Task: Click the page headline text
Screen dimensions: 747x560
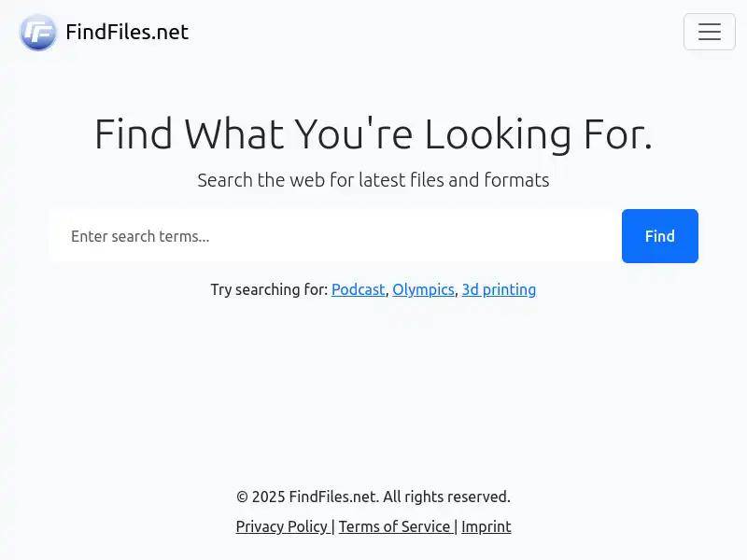Action: click(373, 133)
